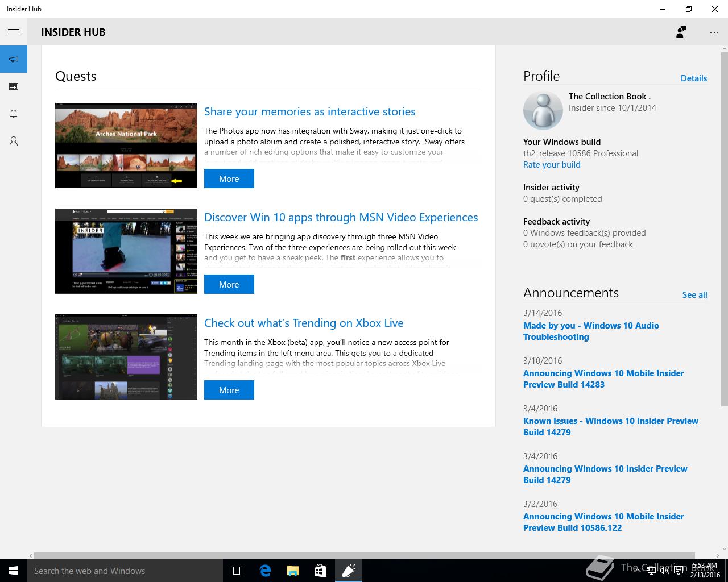Click the feedback person icon in header
The width and height of the screenshot is (728, 582).
point(681,32)
